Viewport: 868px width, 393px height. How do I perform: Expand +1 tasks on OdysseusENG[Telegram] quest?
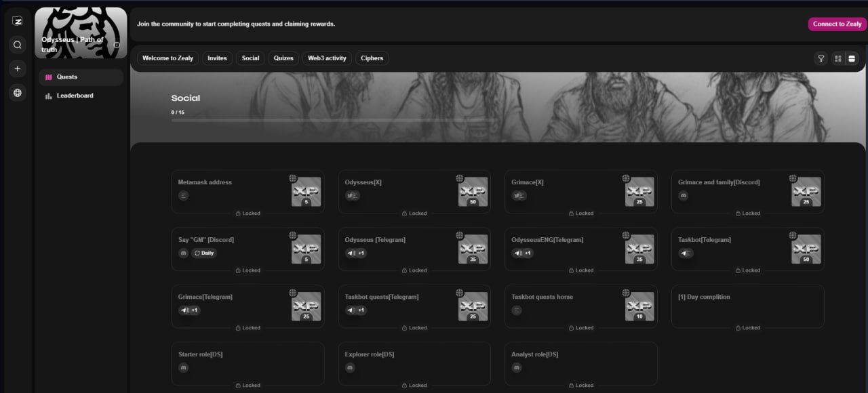tap(528, 253)
